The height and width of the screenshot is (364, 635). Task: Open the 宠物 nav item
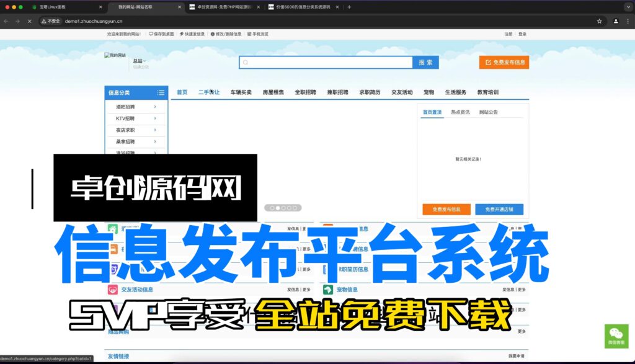pos(429,92)
